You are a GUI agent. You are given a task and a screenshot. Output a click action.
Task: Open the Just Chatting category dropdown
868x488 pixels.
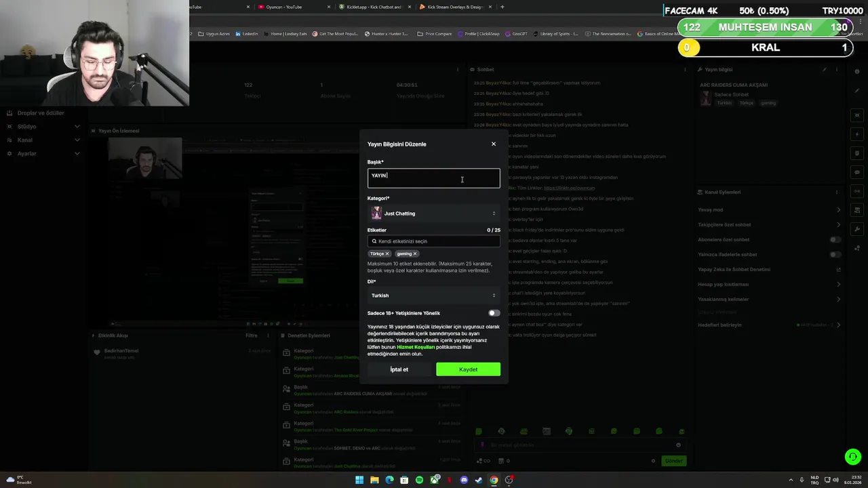pyautogui.click(x=434, y=213)
